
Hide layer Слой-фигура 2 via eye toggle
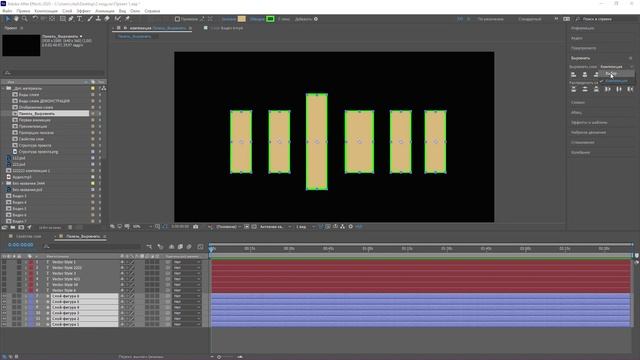(x=4, y=319)
